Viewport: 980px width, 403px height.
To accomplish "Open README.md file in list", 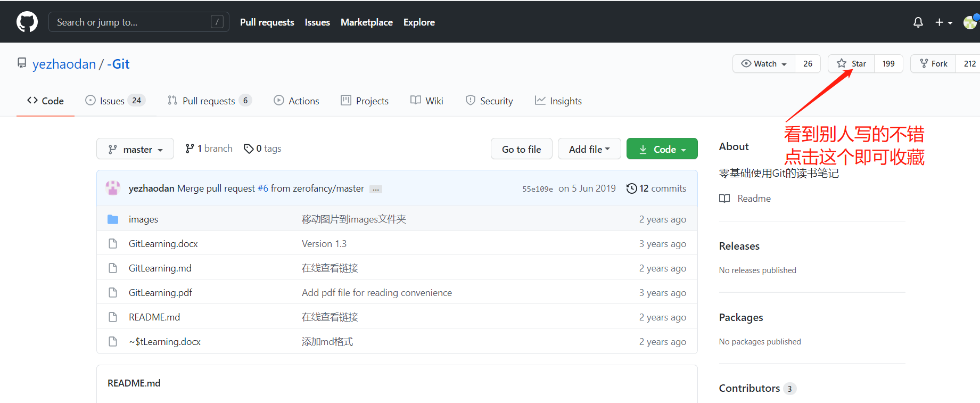I will [154, 317].
